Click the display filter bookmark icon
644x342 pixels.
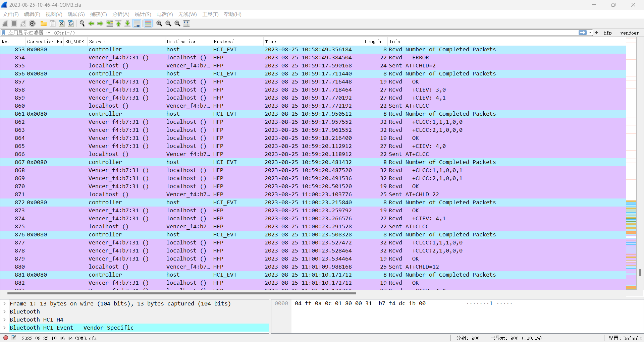point(4,33)
